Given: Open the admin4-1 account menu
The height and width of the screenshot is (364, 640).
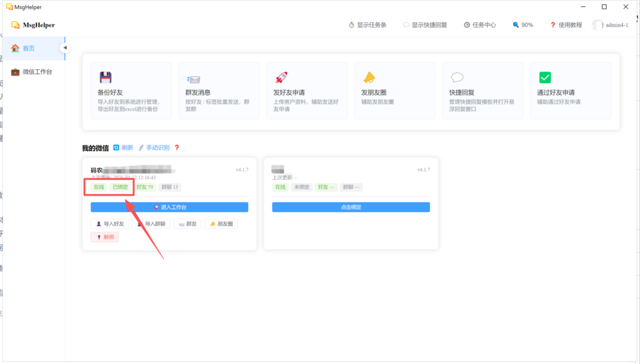Looking at the screenshot, I should click(617, 25).
